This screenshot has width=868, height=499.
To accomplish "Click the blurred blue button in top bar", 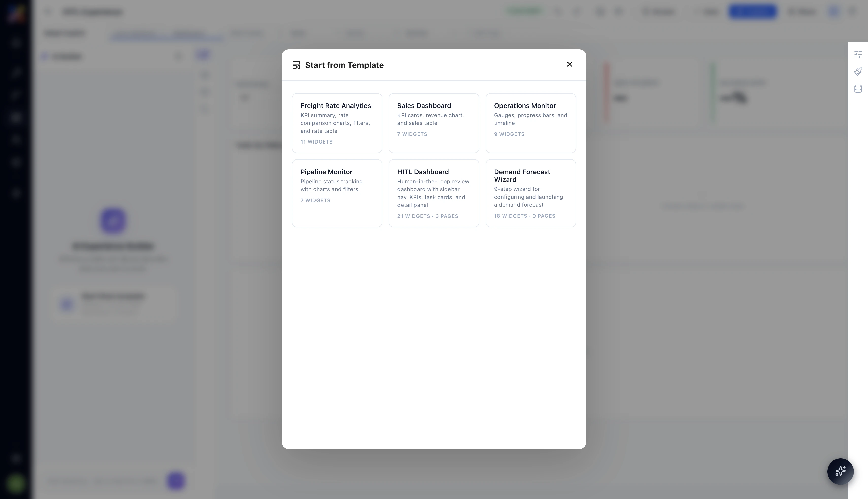I will point(753,11).
